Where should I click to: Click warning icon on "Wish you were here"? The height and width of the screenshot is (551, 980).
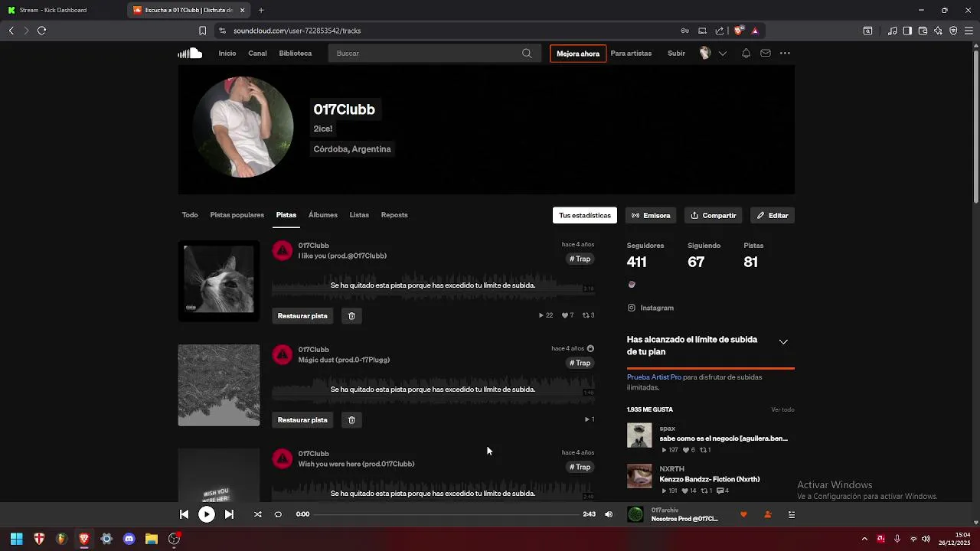(x=283, y=458)
